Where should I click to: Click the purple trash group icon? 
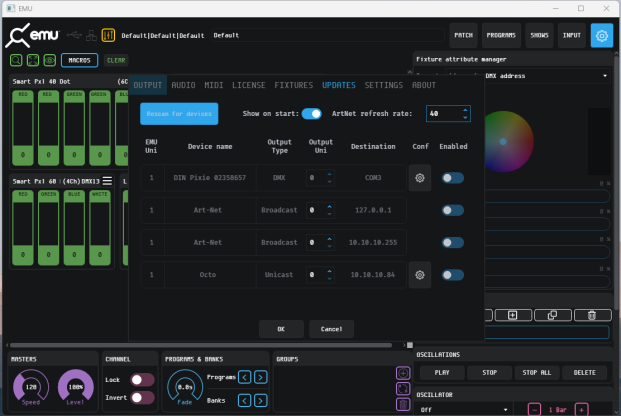[x=403, y=405]
